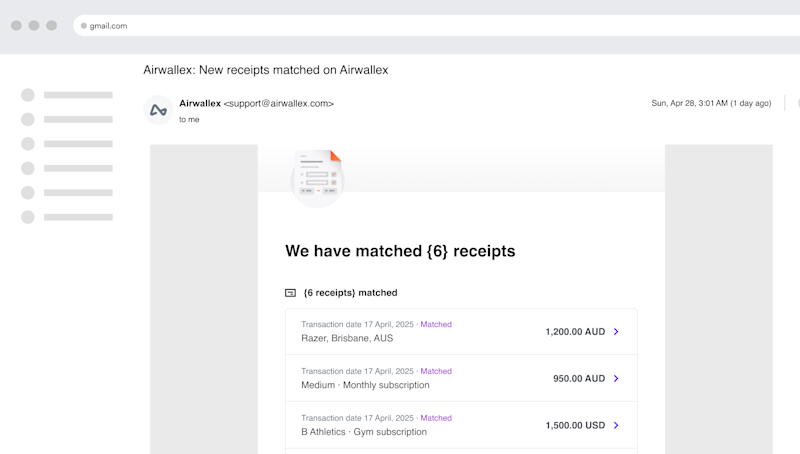Image resolution: width=800 pixels, height=454 pixels.
Task: Click the 1,200.00 AUD amount
Action: tap(575, 332)
